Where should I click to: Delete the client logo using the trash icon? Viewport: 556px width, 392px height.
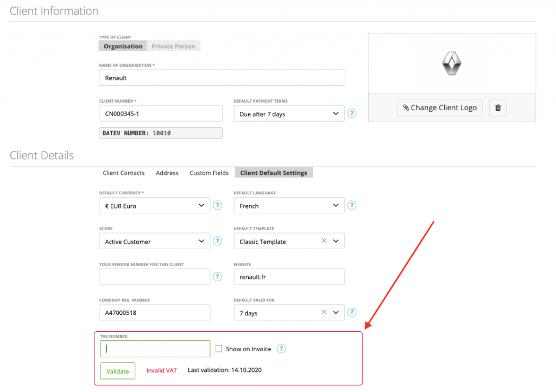(497, 108)
